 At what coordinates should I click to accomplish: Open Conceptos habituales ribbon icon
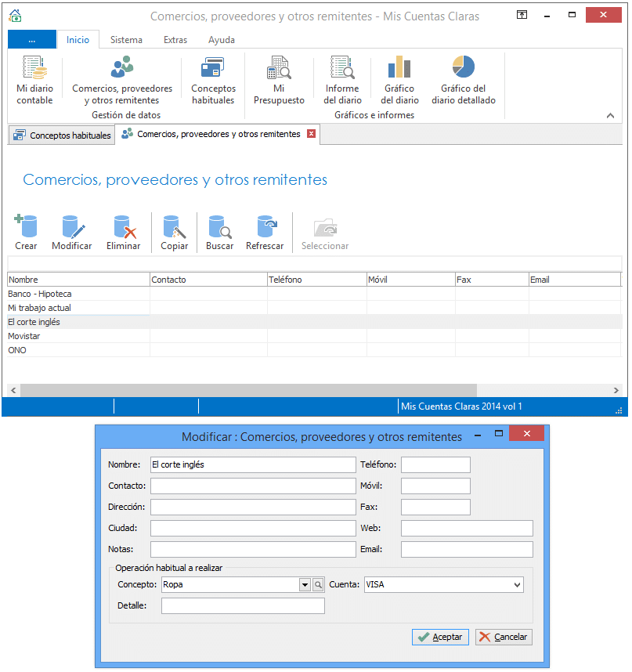pos(213,81)
